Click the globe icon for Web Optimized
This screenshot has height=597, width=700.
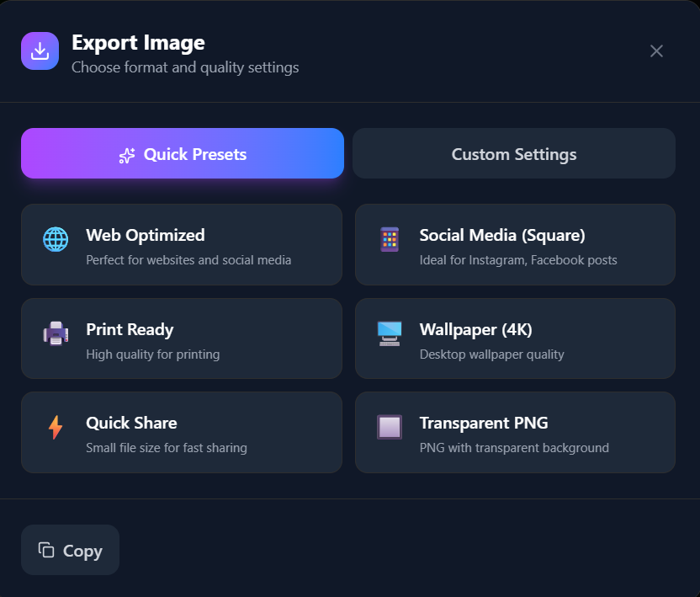coord(56,239)
